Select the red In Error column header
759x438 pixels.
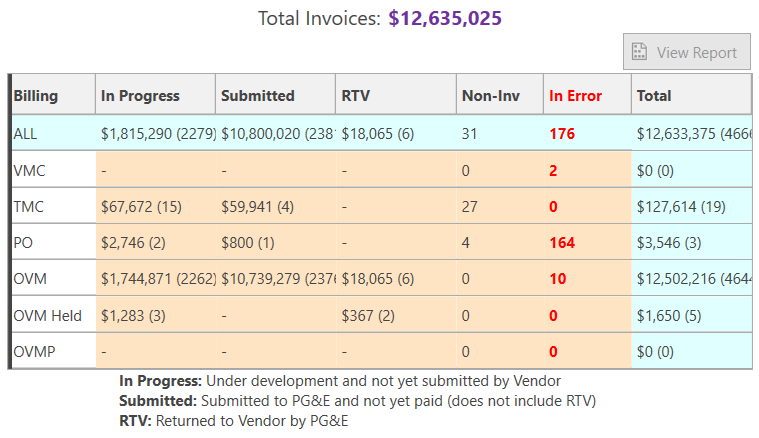coord(575,96)
